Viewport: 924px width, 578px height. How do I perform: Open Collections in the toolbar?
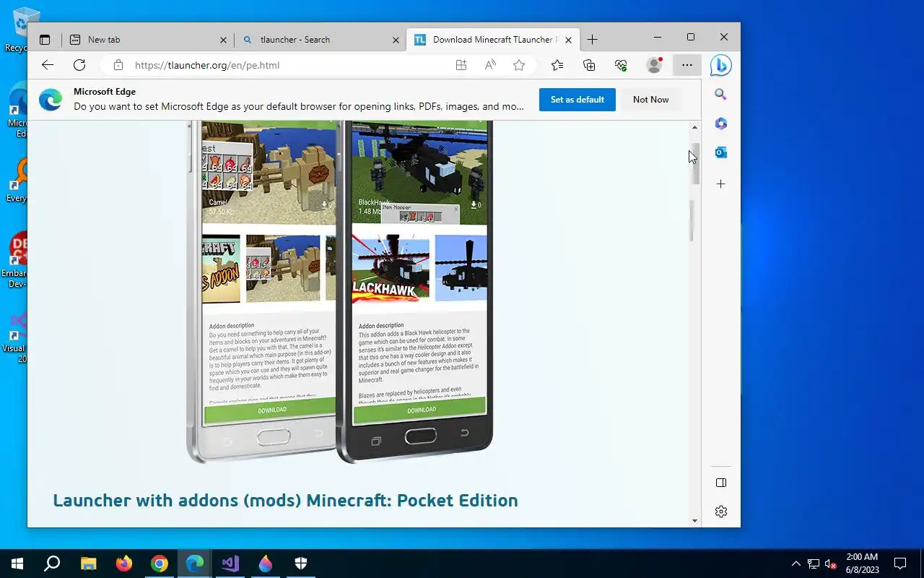pyautogui.click(x=589, y=65)
